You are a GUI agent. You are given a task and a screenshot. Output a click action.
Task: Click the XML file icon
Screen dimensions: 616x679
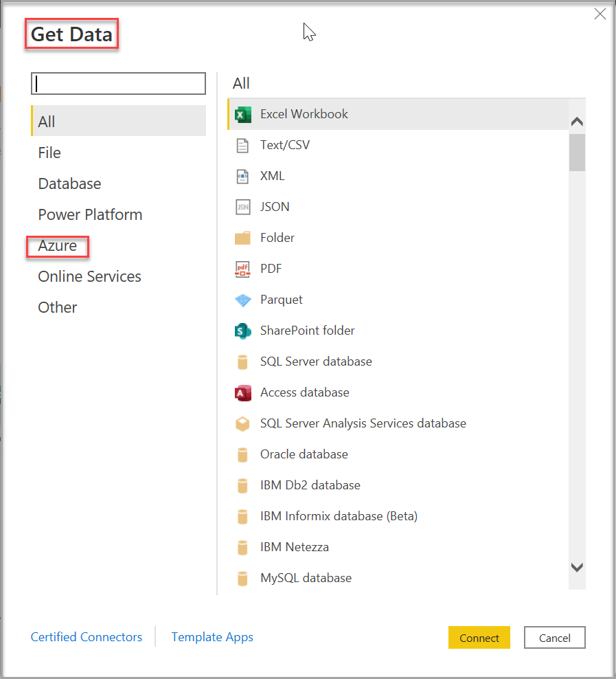click(x=242, y=176)
